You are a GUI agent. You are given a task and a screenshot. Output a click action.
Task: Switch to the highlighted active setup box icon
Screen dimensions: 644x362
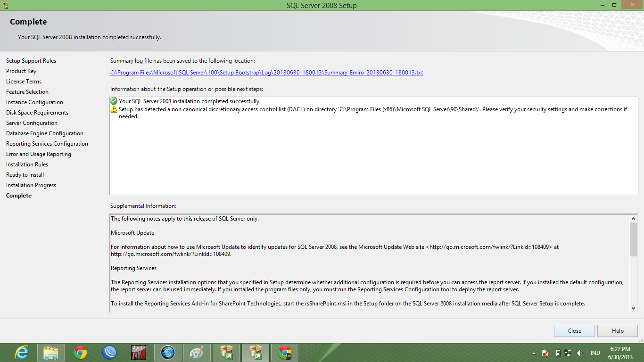pyautogui.click(x=256, y=353)
